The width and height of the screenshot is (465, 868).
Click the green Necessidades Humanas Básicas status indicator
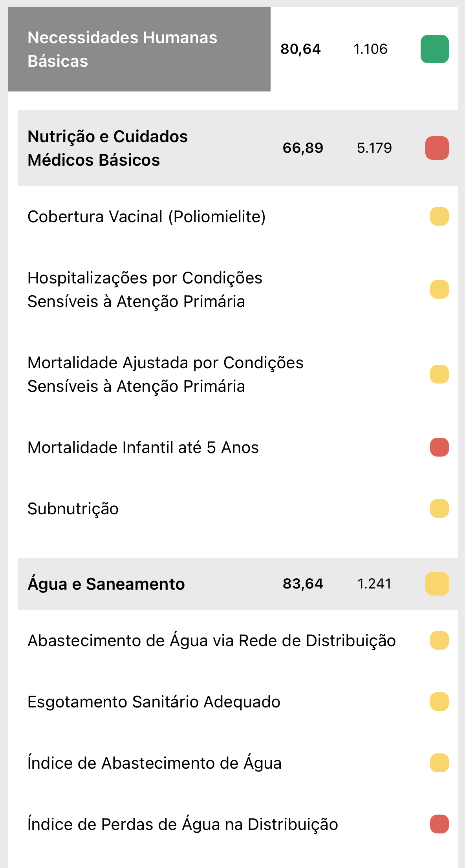tap(434, 49)
